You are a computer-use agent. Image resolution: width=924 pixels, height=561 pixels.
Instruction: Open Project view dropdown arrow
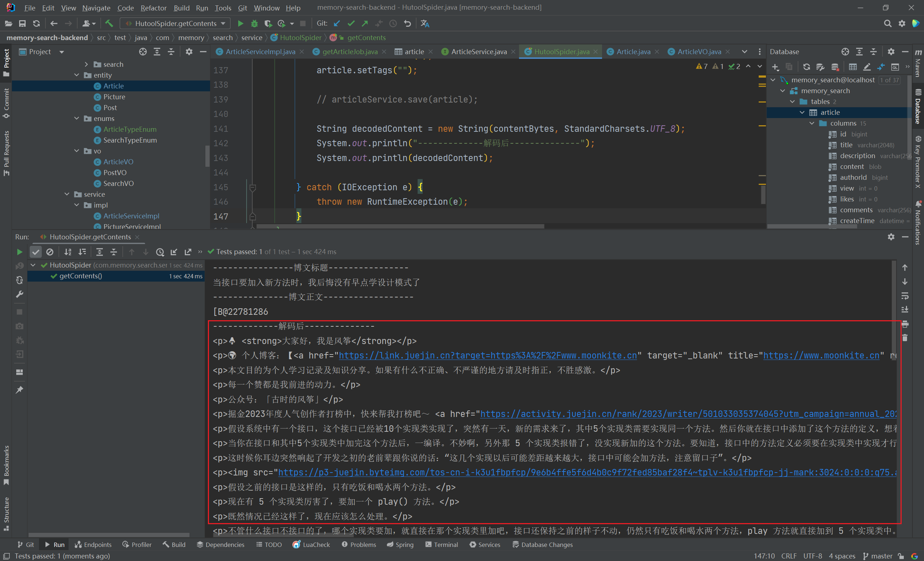(x=61, y=52)
